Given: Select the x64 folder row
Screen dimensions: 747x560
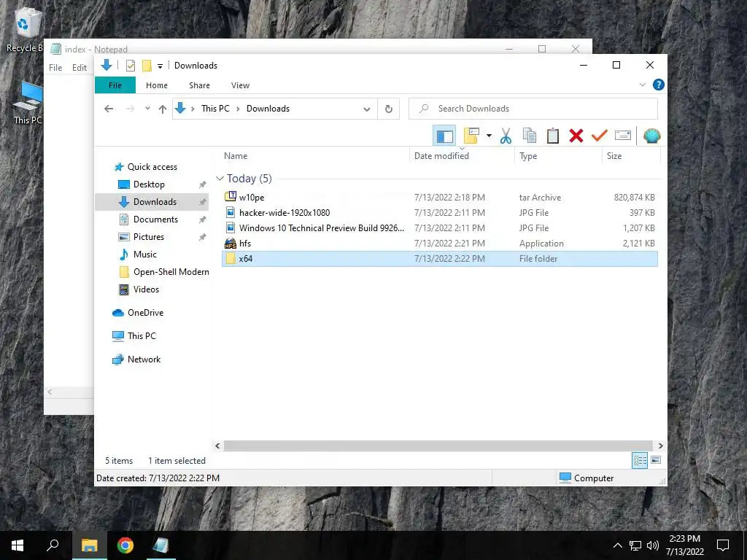Looking at the screenshot, I should 439,258.
